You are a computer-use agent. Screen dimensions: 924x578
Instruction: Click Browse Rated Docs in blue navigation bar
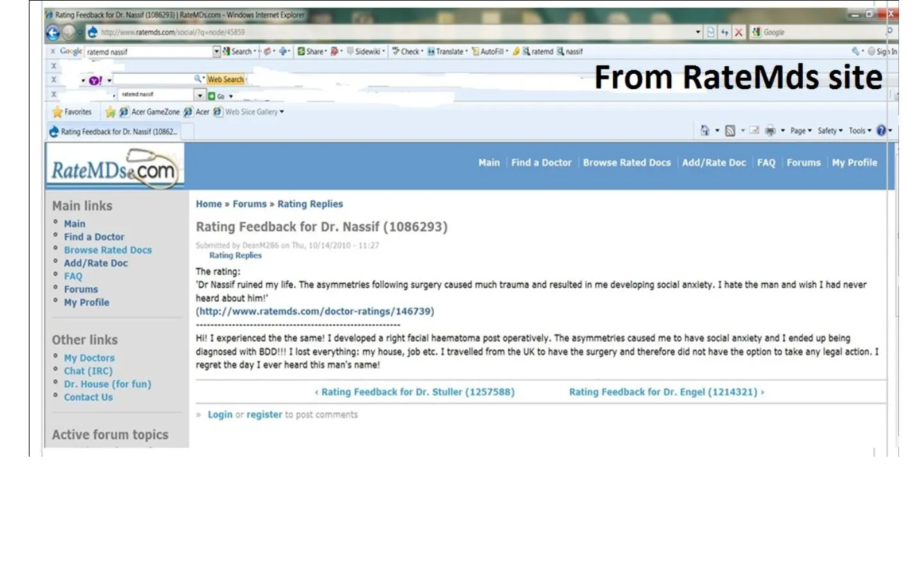click(x=627, y=162)
